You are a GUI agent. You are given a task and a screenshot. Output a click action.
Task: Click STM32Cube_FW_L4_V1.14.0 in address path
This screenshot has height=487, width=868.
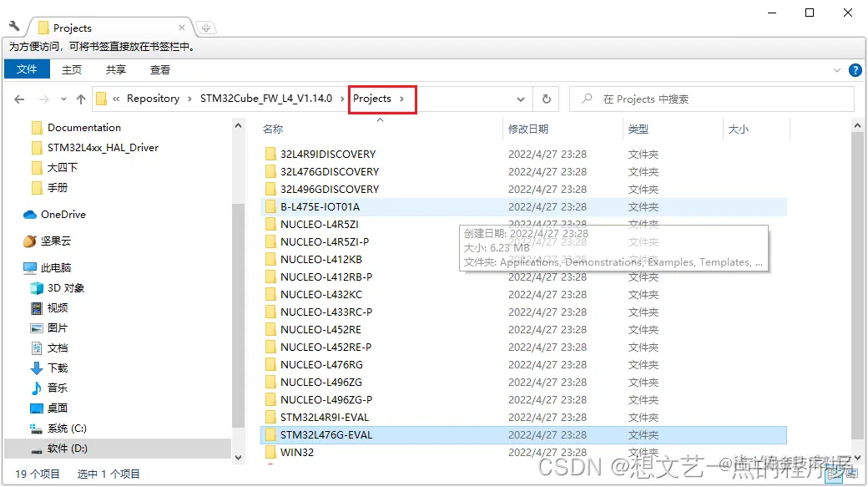(x=266, y=98)
